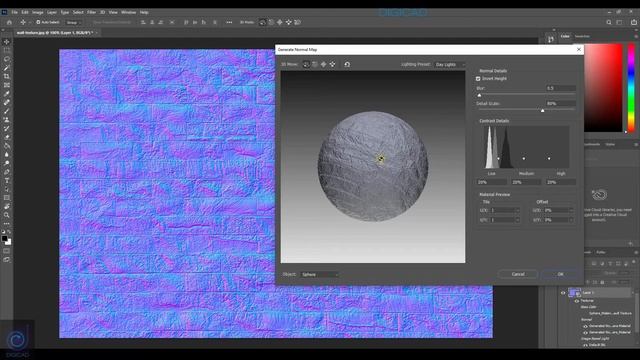Click the Pan 3D camera icon in dialog
This screenshot has width=640, height=360.
tap(323, 64)
